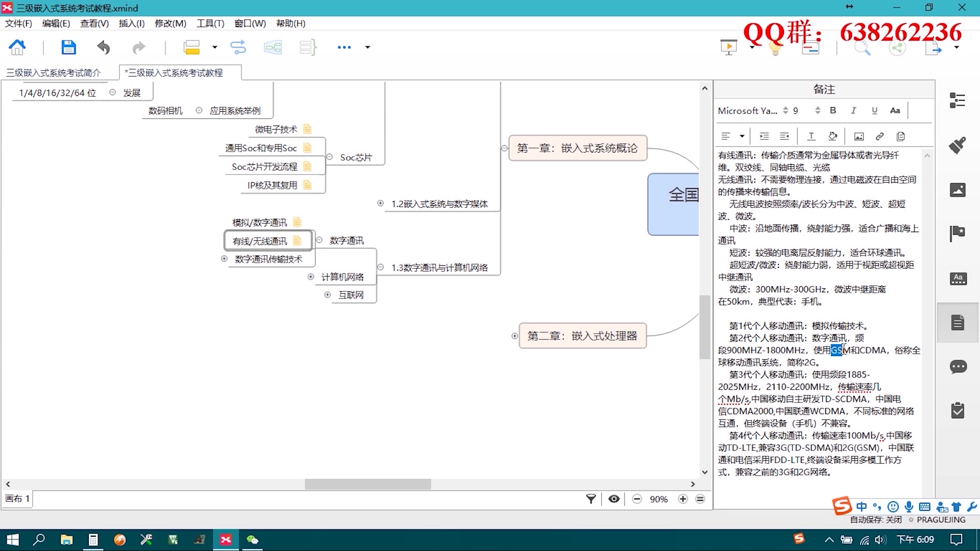Viewport: 980px width, 551px height.
Task: Expand the 互联网 topic
Action: (x=328, y=295)
